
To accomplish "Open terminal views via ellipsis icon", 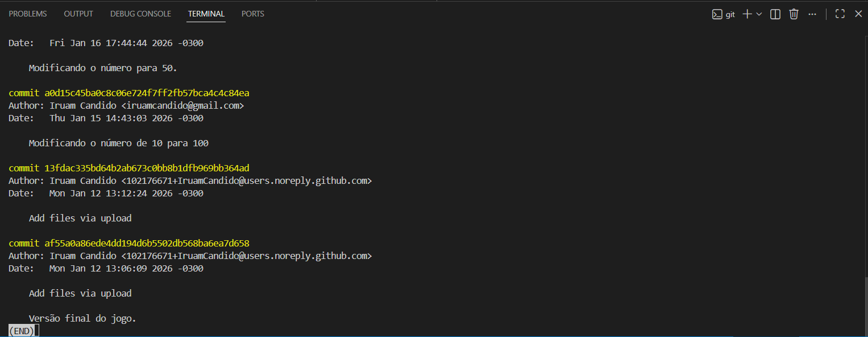I will coord(812,14).
